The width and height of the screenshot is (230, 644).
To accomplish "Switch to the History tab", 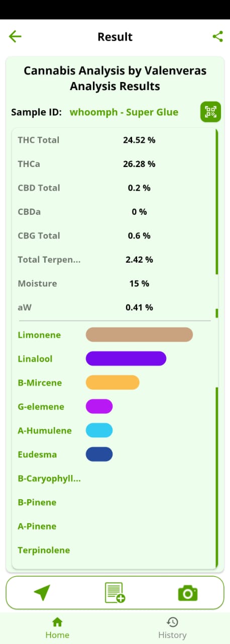I will [x=172, y=628].
